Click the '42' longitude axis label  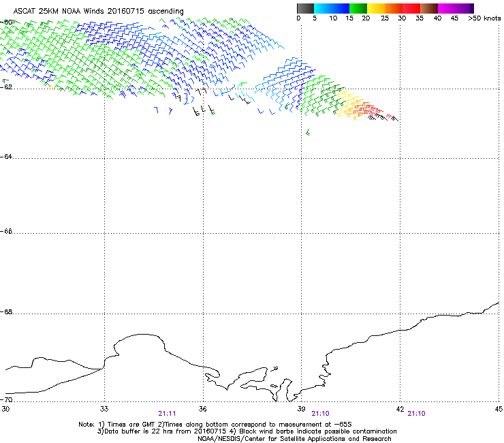400,409
